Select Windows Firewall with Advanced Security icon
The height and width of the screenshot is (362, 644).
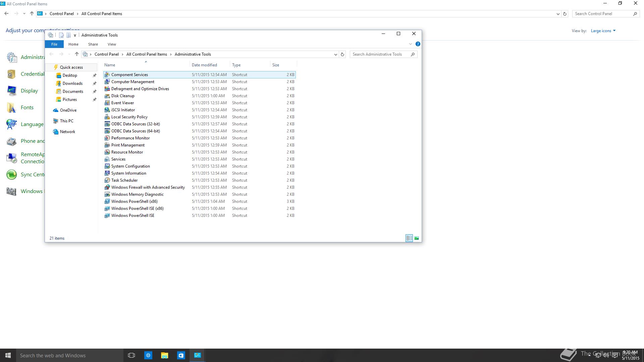pyautogui.click(x=107, y=187)
